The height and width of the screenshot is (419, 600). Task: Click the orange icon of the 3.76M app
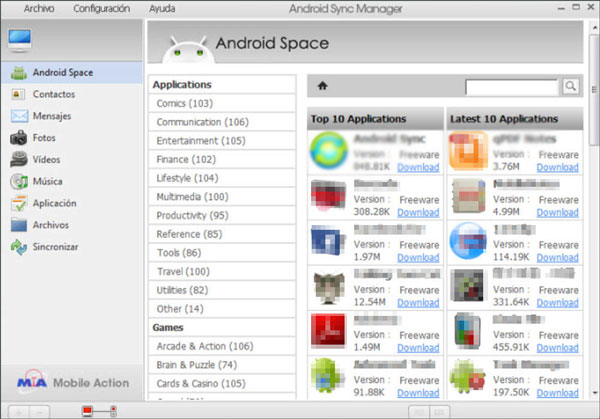(468, 151)
